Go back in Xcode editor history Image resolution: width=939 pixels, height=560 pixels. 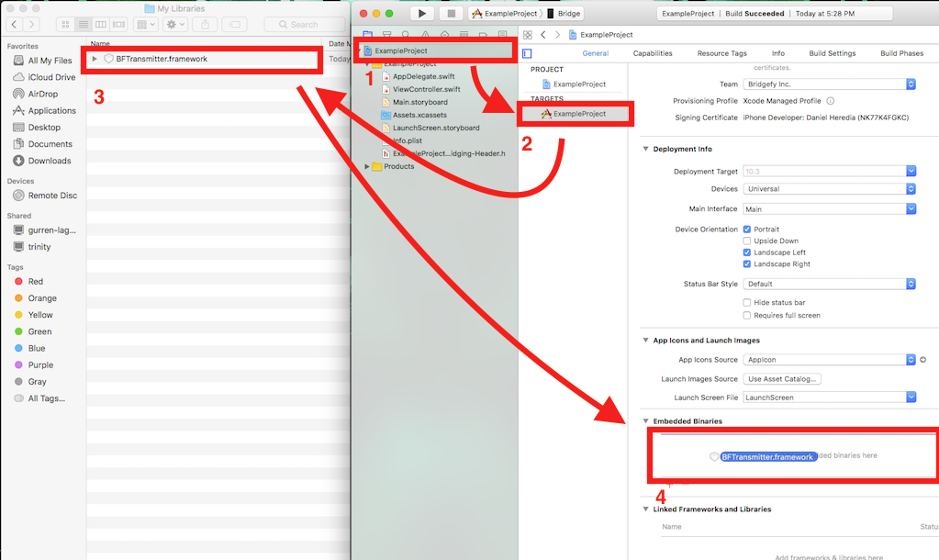click(543, 35)
